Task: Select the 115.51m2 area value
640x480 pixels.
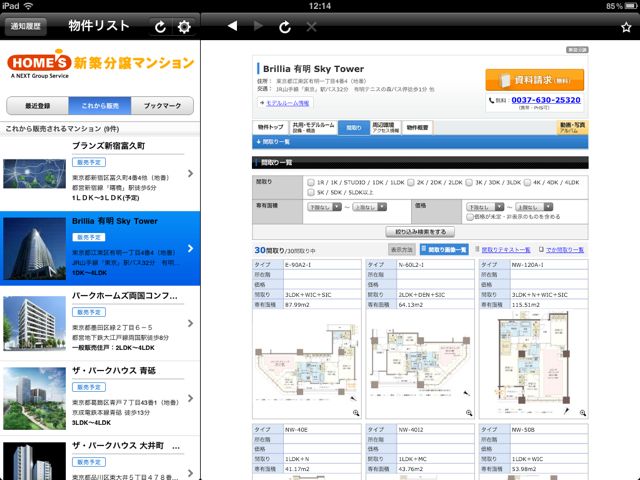Action: pos(526,304)
